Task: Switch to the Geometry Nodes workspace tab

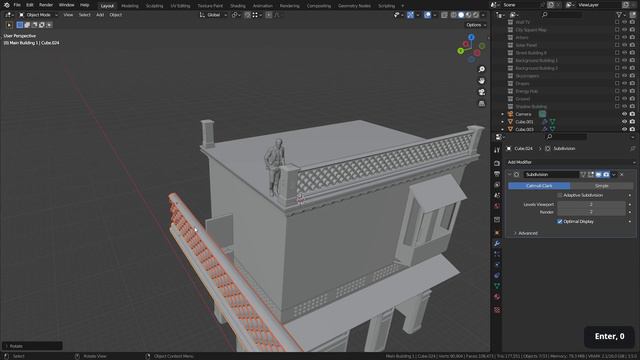Action: click(354, 6)
